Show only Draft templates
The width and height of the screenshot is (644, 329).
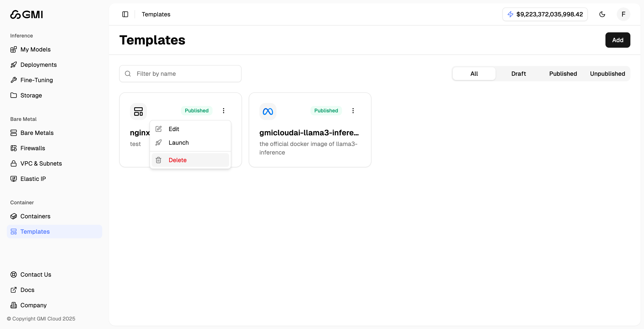point(519,74)
